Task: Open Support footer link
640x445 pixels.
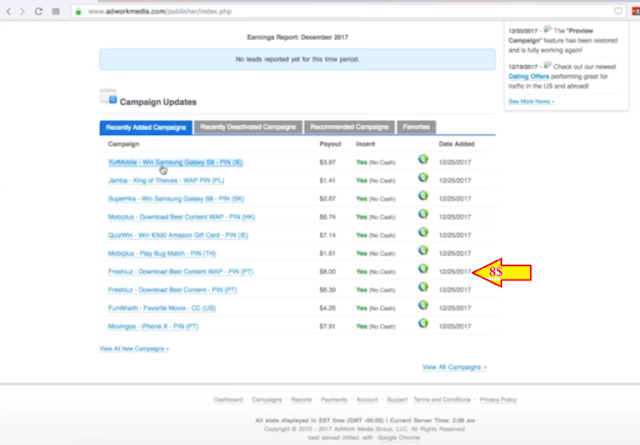Action: coord(397,400)
